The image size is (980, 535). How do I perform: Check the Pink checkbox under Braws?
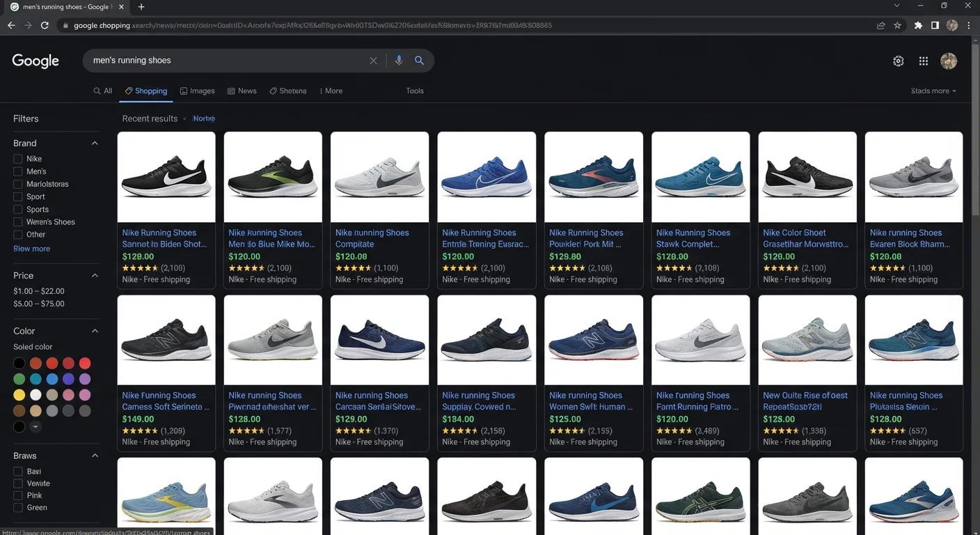[x=18, y=495]
